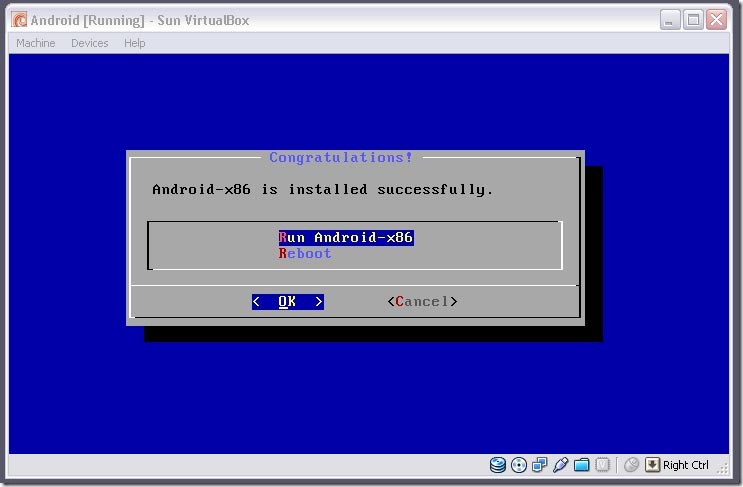The height and width of the screenshot is (487, 743).
Task: Select the Reboot option
Action: [305, 253]
